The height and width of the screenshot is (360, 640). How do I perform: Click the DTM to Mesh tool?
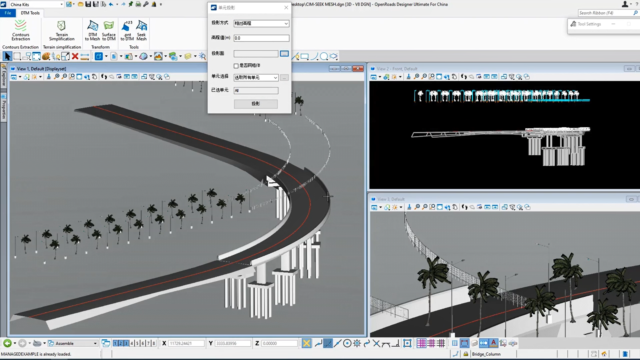click(92, 30)
